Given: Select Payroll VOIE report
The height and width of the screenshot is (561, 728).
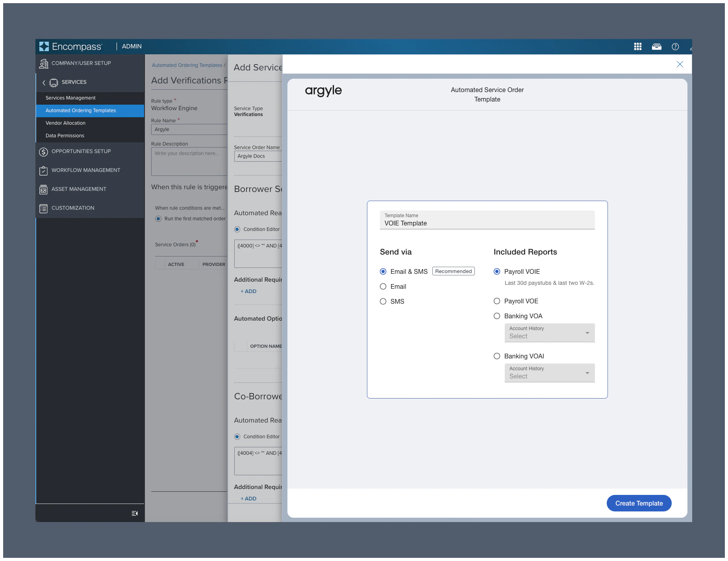Looking at the screenshot, I should [x=497, y=271].
